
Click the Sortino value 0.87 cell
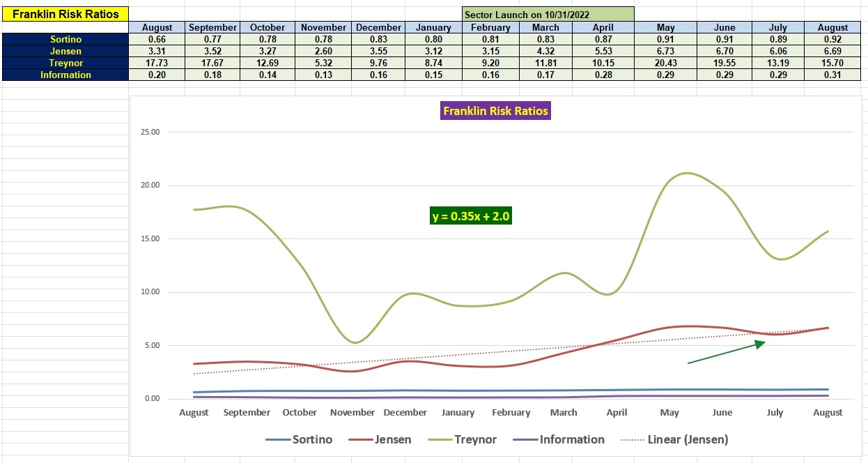(x=603, y=39)
